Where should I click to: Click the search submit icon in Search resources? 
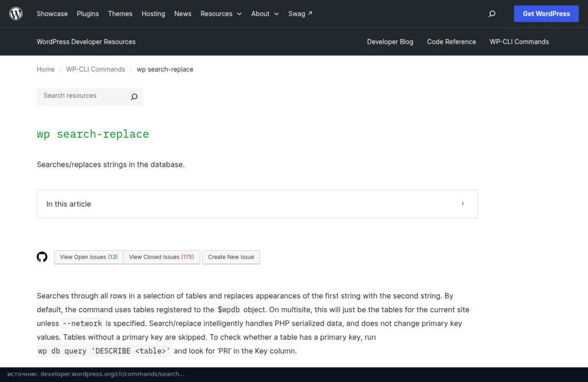[x=134, y=96]
